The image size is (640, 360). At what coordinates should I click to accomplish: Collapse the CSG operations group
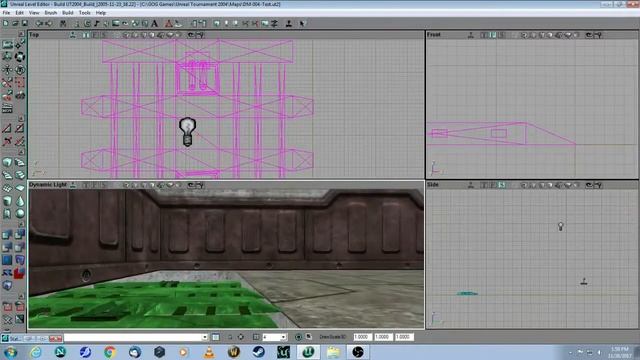click(x=21, y=224)
